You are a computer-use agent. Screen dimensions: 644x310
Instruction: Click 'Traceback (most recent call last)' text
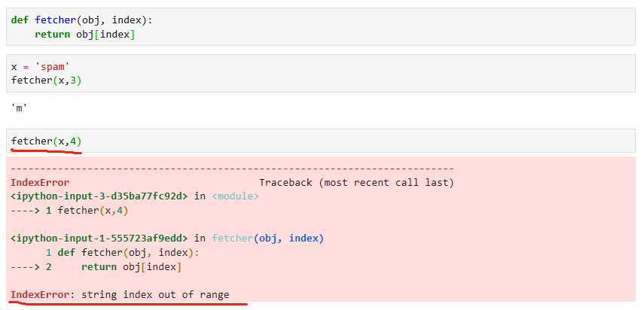pos(356,183)
